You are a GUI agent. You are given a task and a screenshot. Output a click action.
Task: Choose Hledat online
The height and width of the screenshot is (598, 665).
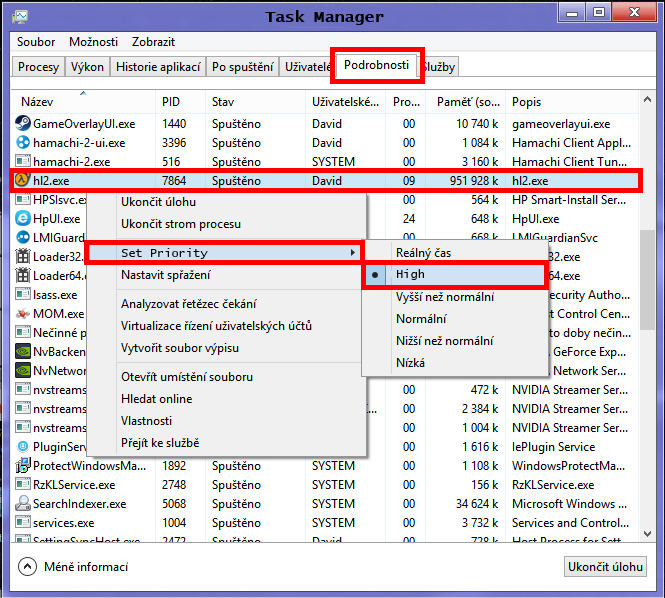(226, 399)
